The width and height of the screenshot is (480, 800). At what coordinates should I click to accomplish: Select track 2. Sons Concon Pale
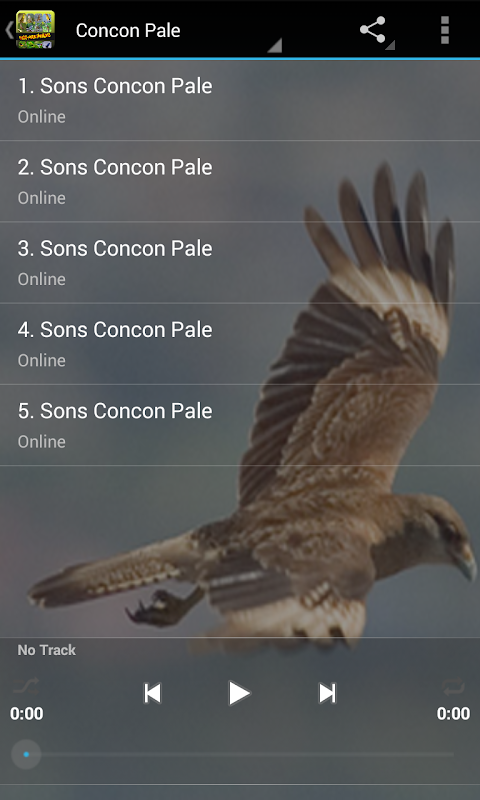point(240,181)
